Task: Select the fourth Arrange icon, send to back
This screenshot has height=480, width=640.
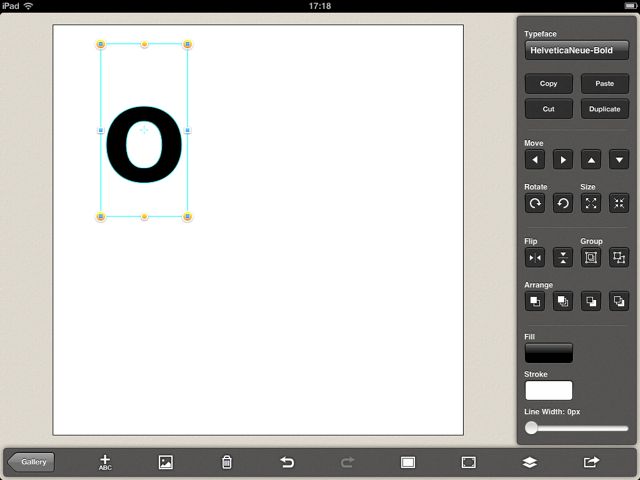Action: (x=619, y=302)
